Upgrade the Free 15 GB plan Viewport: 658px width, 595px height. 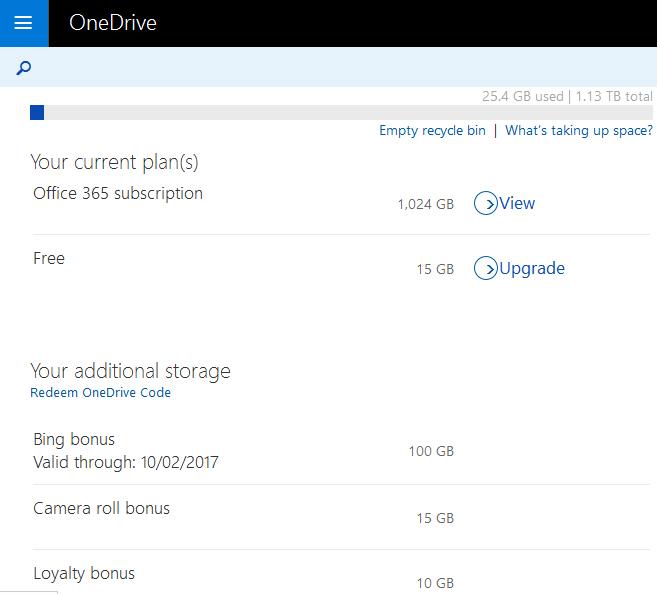(532, 269)
